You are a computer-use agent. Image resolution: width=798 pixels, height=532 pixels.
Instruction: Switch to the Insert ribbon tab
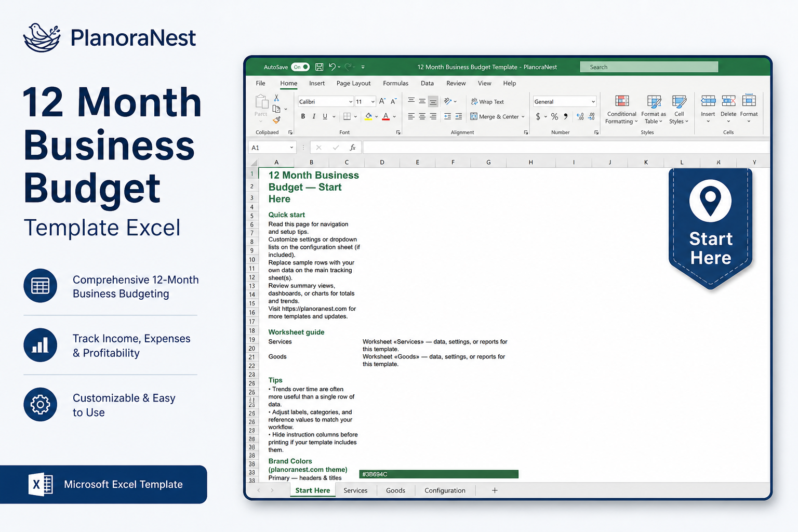(317, 83)
